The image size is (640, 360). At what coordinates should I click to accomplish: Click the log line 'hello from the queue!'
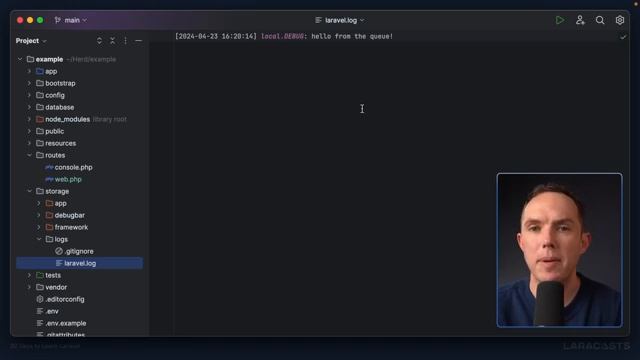pyautogui.click(x=352, y=36)
